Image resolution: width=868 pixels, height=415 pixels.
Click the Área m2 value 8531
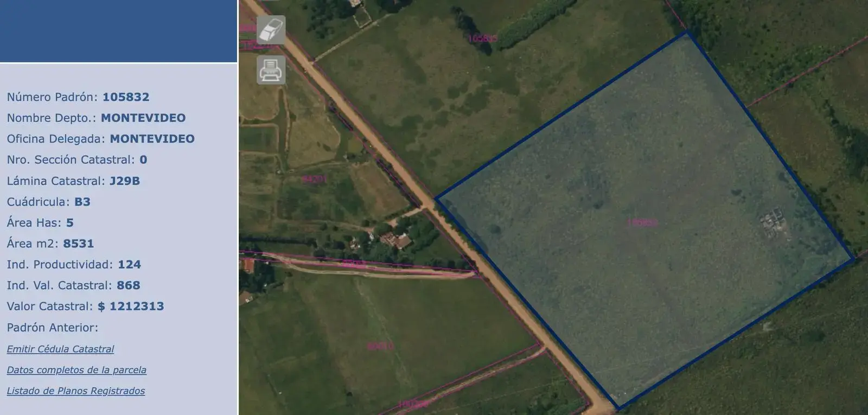coord(79,244)
